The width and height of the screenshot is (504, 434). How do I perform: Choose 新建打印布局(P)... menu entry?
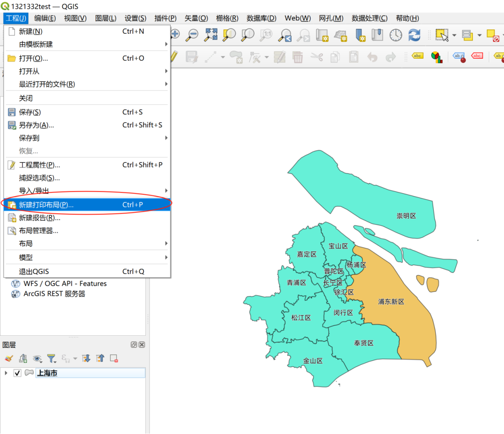(87, 205)
